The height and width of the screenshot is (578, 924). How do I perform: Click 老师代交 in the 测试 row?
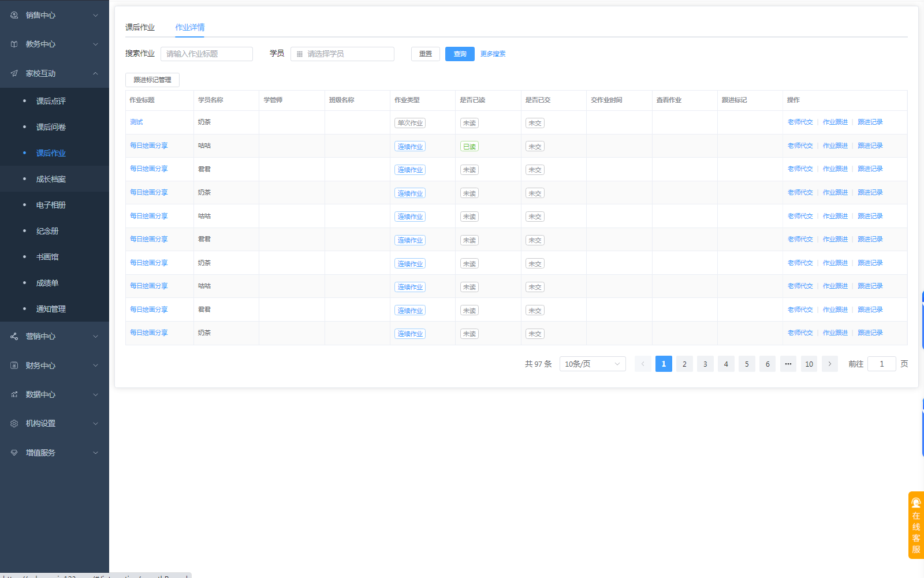(800, 122)
